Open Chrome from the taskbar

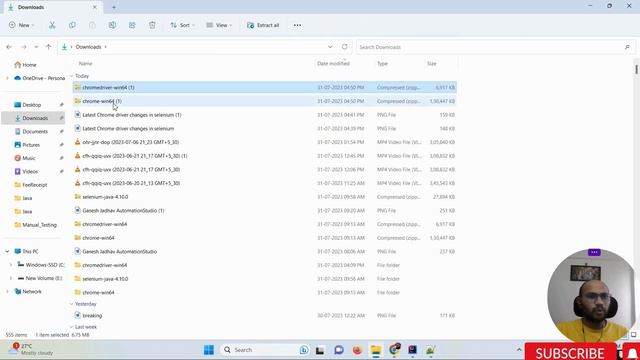point(394,350)
